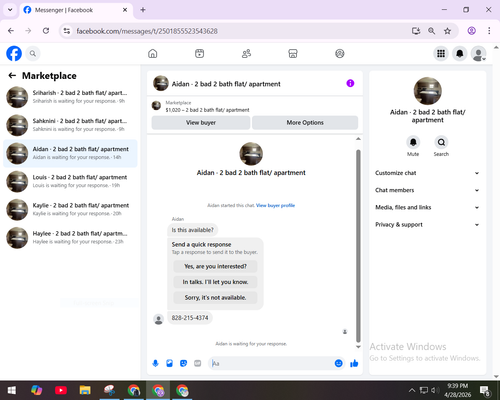
Task: Send a thumbs-up like
Action: 354,363
